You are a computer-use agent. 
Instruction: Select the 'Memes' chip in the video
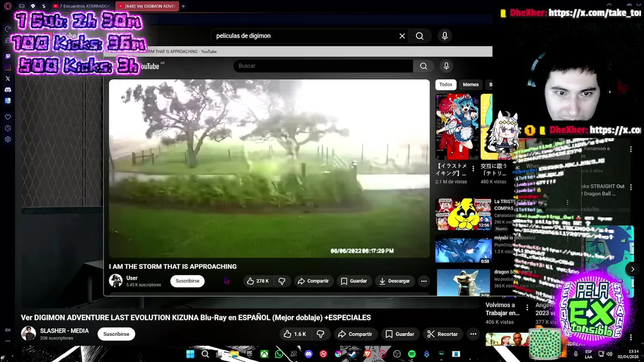coord(471,84)
